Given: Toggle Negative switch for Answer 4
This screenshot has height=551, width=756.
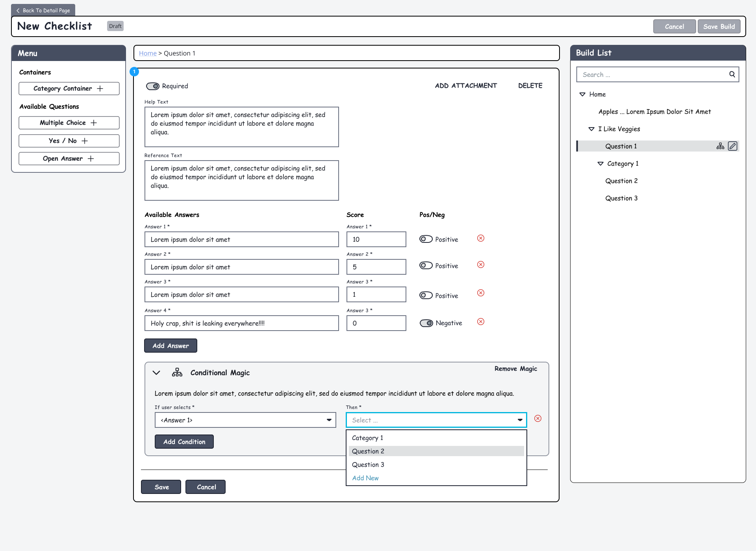Looking at the screenshot, I should (426, 323).
